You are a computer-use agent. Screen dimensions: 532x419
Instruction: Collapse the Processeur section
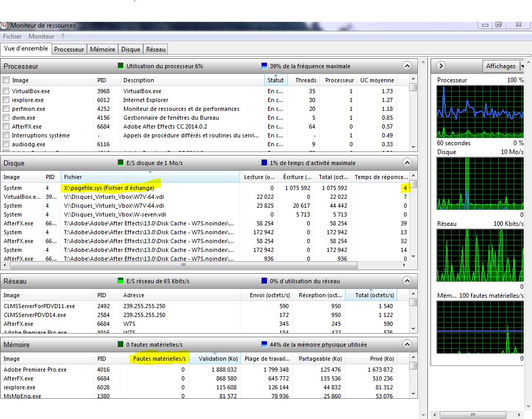coord(407,66)
